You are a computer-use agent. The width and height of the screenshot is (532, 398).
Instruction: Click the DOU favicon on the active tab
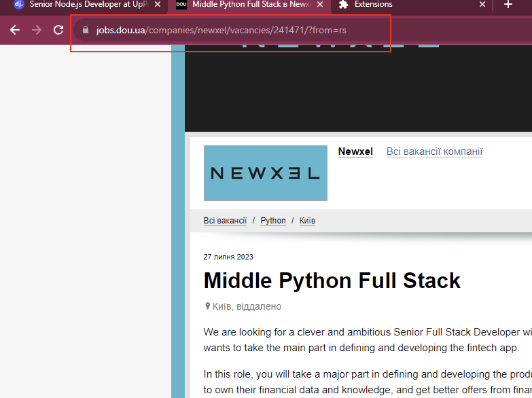tap(181, 5)
